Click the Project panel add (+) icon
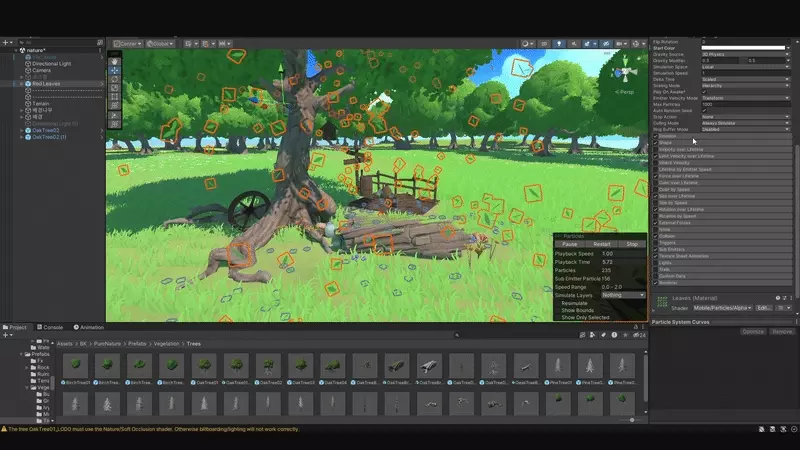Screen dimensions: 800x450 [x=6, y=335]
